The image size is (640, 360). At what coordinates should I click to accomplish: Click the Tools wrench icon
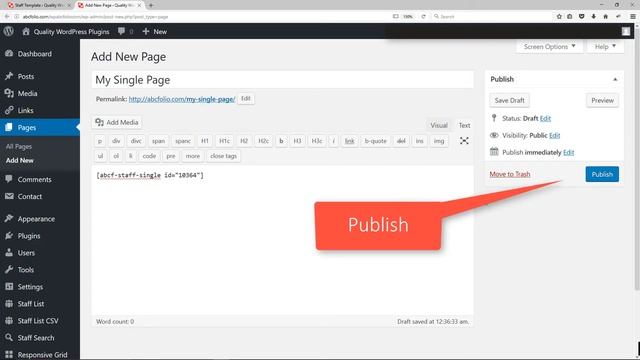[9, 269]
